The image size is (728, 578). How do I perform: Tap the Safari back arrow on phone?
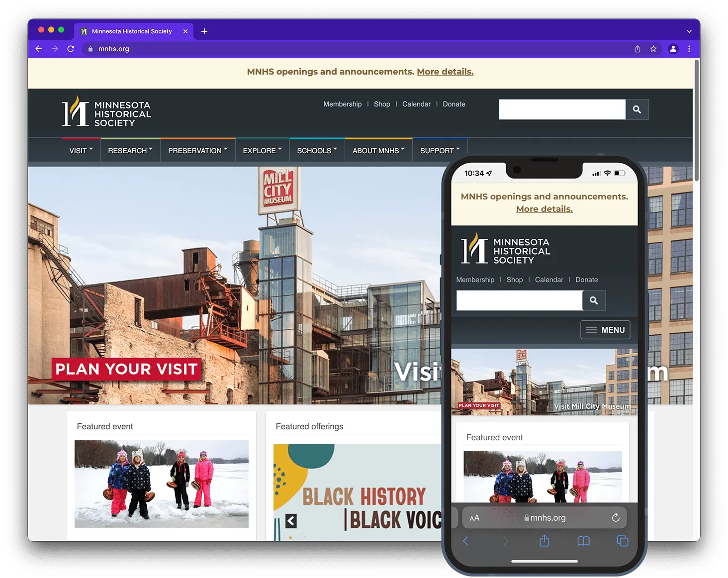pos(466,541)
